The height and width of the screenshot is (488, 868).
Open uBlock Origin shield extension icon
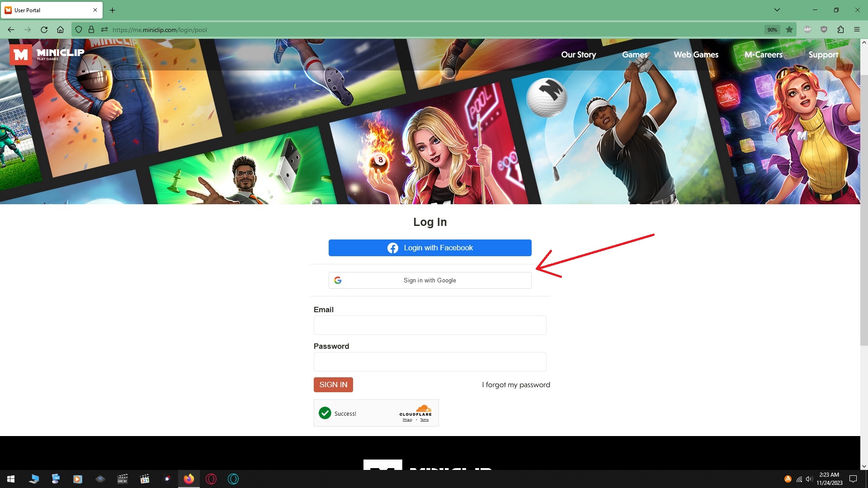tap(824, 30)
